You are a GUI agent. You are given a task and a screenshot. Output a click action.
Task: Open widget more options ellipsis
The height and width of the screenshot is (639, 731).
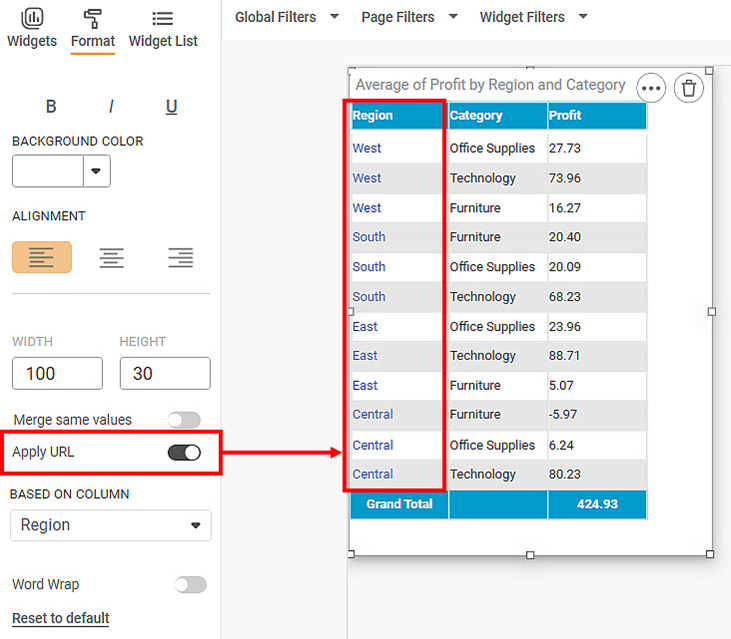pos(651,89)
